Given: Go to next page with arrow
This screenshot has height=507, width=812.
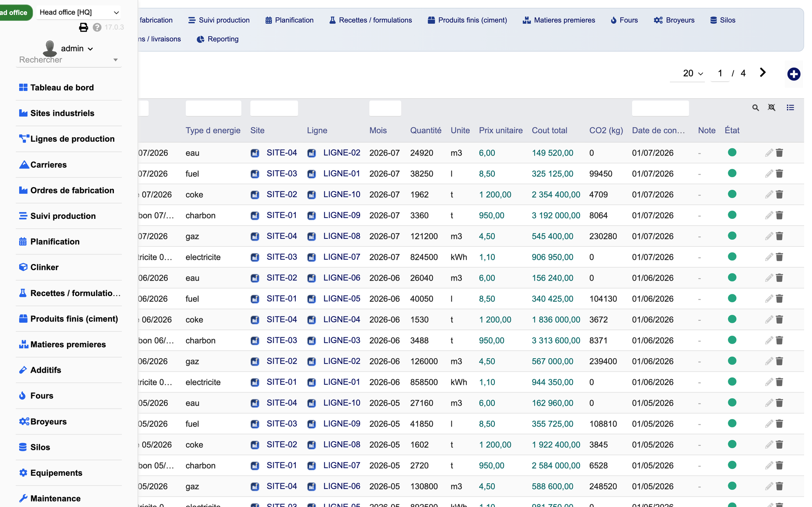Looking at the screenshot, I should coord(763,73).
